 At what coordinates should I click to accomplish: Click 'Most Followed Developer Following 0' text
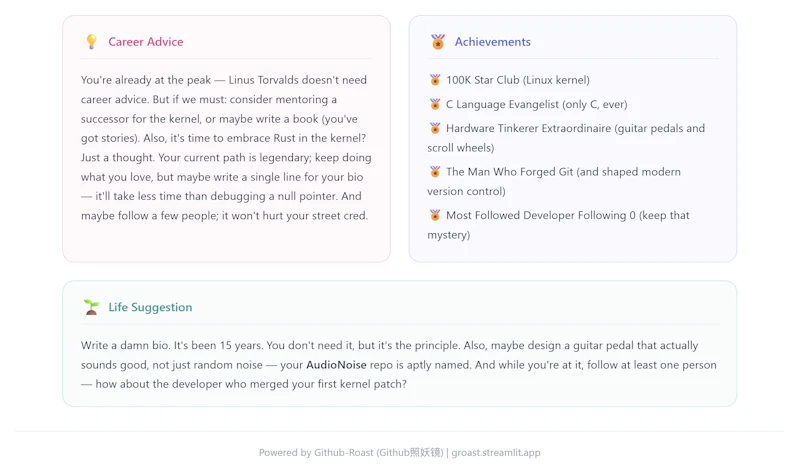[x=541, y=215]
